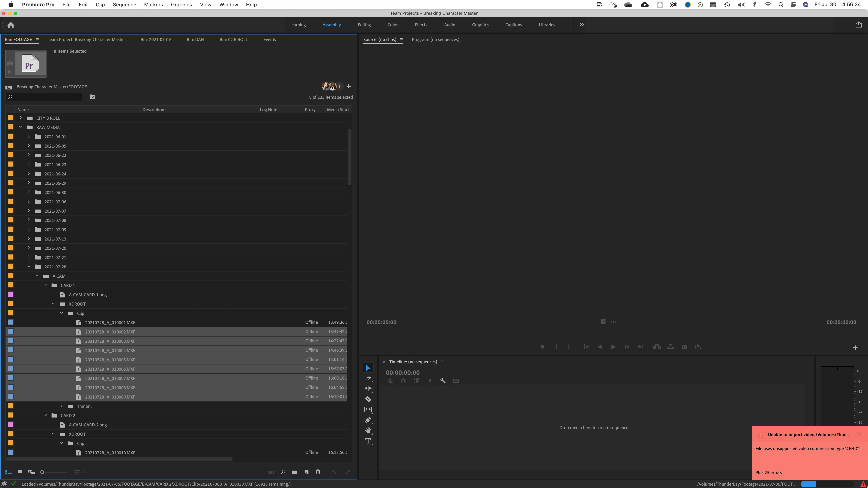The image size is (868, 488).
Task: Go to the Home screen icon
Action: point(11,25)
